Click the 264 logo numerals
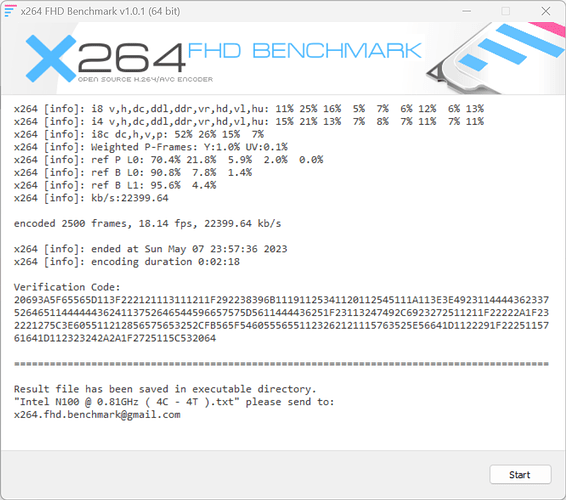This screenshot has height=500, width=566. coord(132,58)
